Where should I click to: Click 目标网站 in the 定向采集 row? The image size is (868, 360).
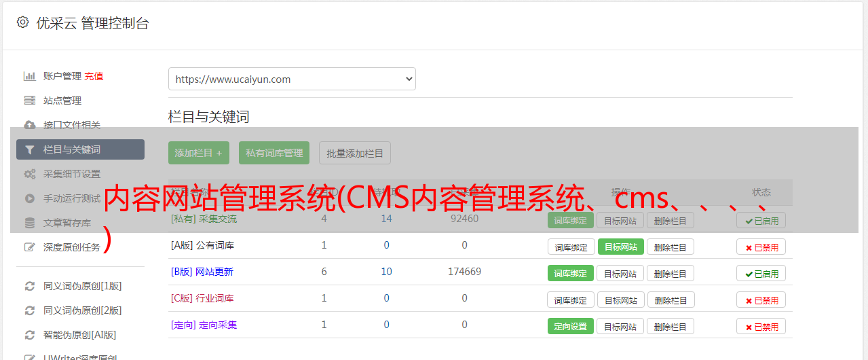click(620, 326)
